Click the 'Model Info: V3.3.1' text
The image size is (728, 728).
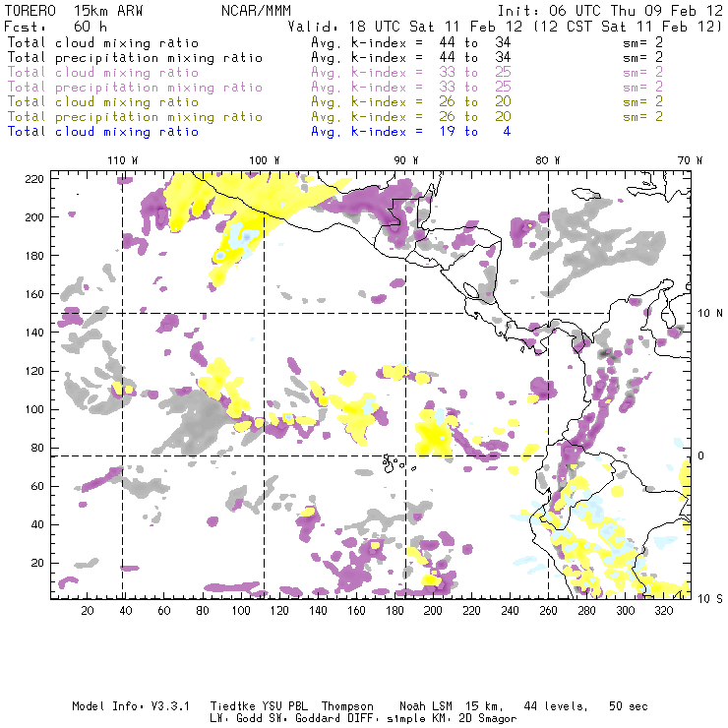[131, 706]
